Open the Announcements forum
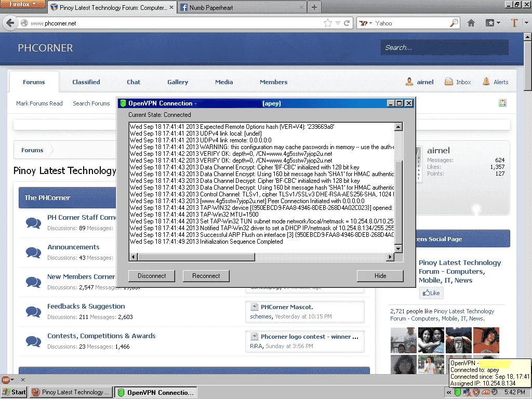Image resolution: width=532 pixels, height=399 pixels. [x=73, y=247]
